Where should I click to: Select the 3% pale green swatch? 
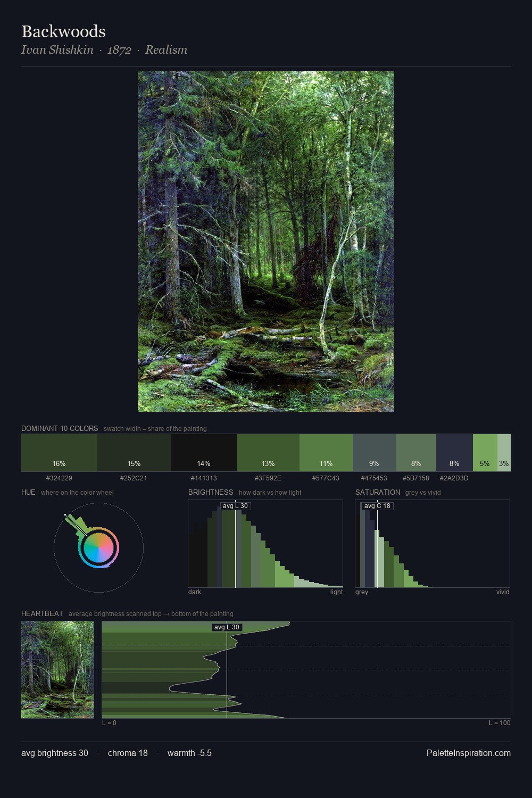504,453
